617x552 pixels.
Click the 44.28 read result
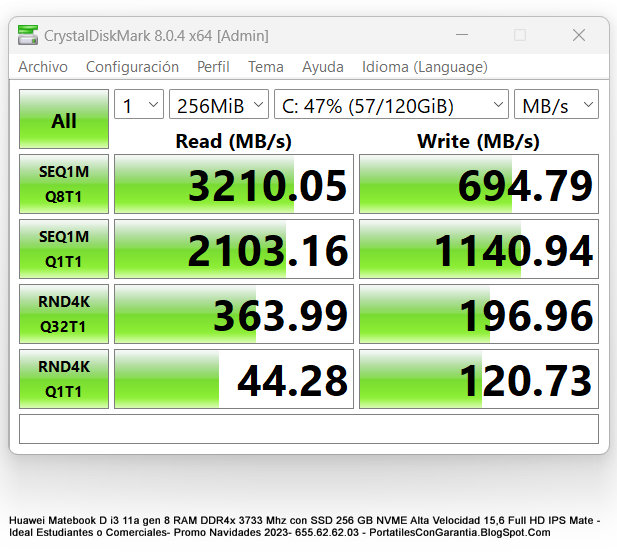click(234, 378)
